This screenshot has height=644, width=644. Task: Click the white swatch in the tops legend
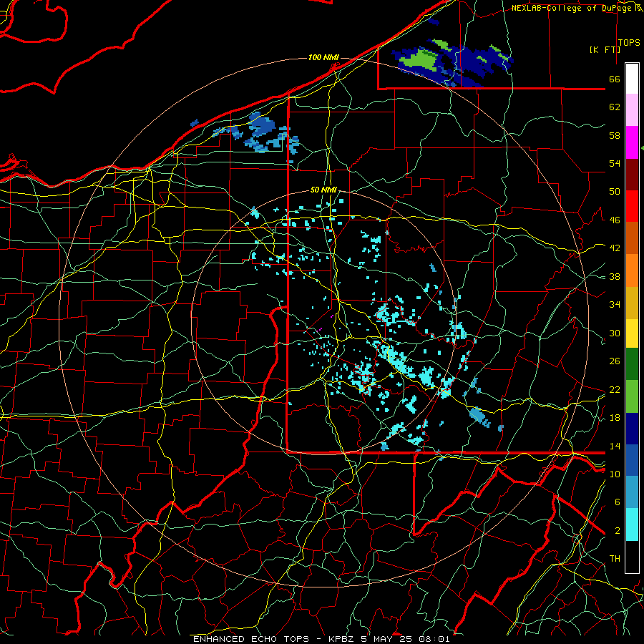pyautogui.click(x=632, y=79)
